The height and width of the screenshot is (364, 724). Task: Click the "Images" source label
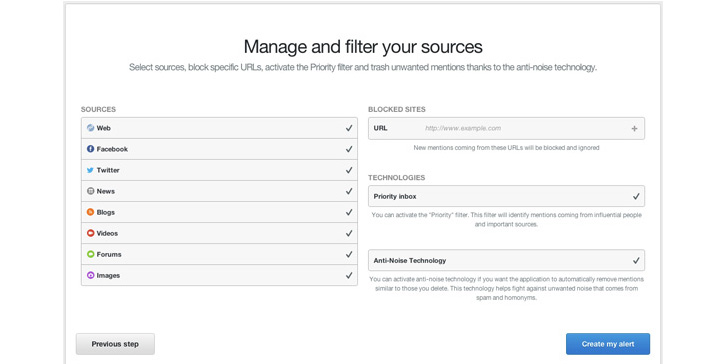[108, 276]
